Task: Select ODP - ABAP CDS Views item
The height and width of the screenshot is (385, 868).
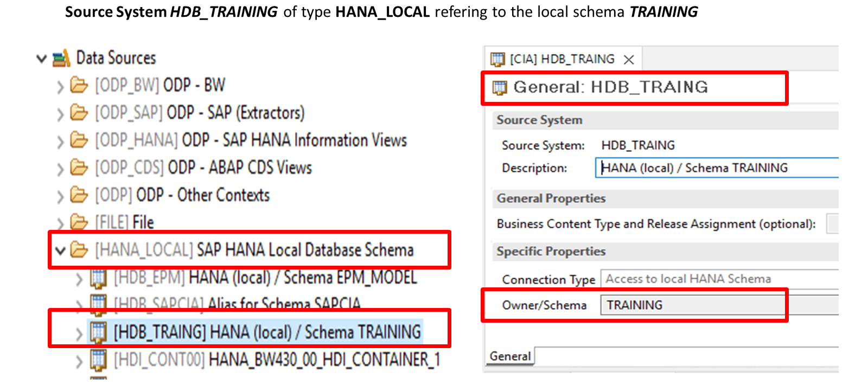Action: pyautogui.click(x=203, y=168)
